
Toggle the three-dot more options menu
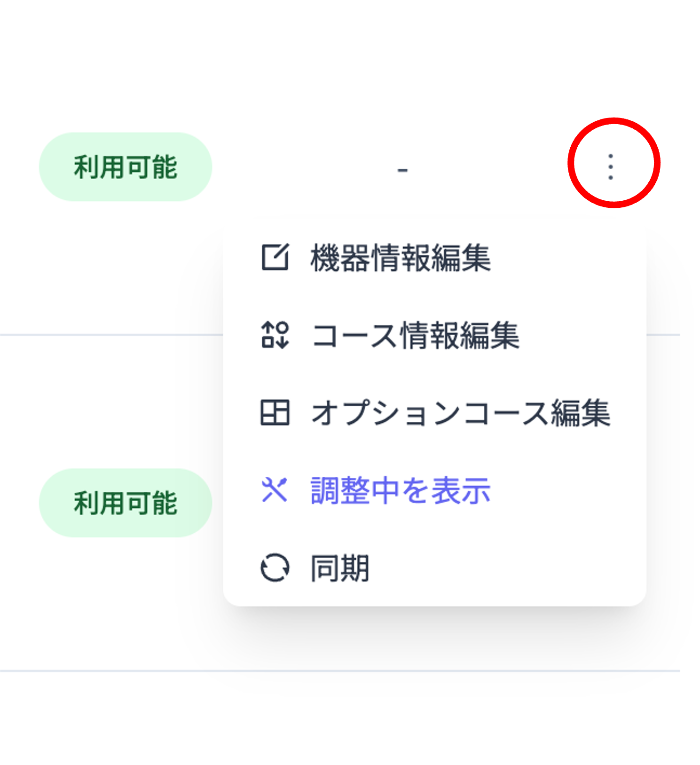pyautogui.click(x=610, y=167)
